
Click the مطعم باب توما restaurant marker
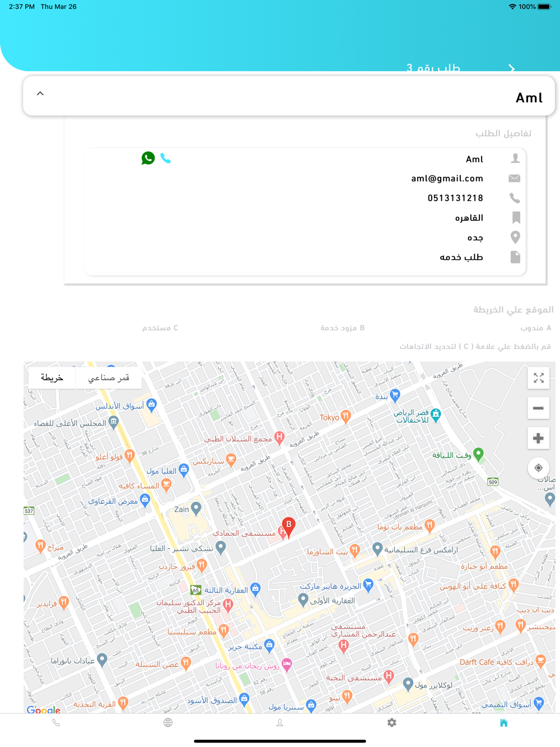click(x=430, y=526)
